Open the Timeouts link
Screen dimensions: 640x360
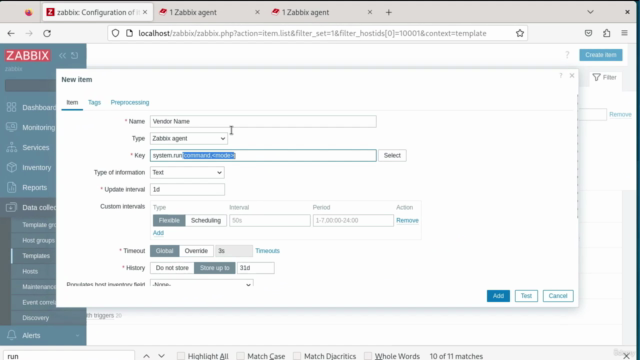pyautogui.click(x=267, y=251)
